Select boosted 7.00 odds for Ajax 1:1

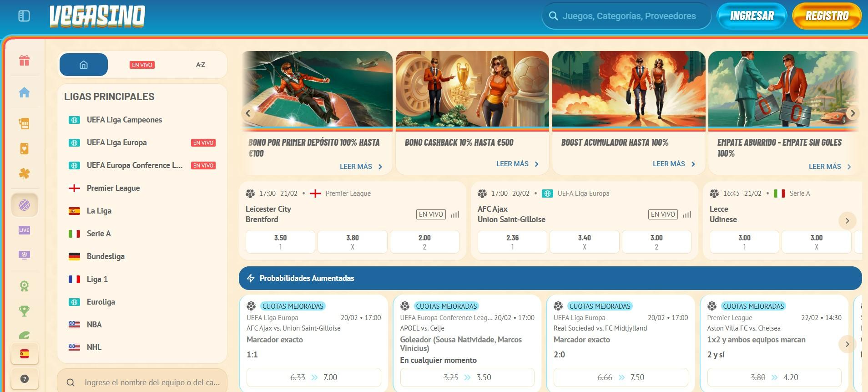[314, 377]
